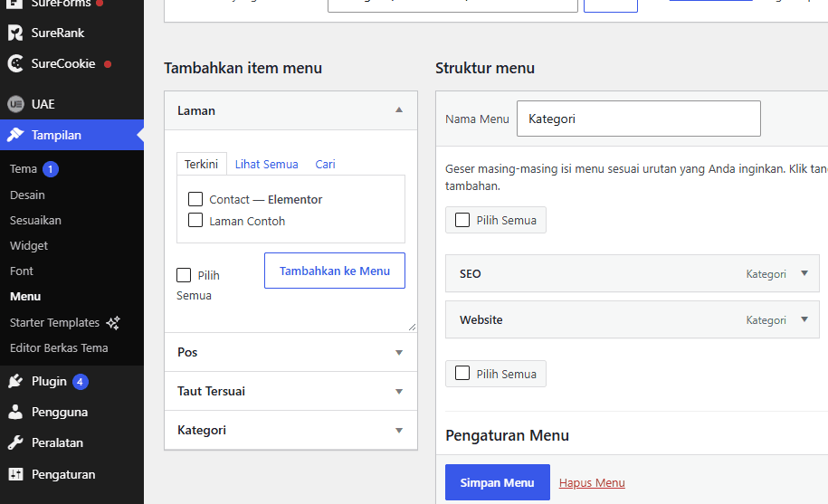The image size is (828, 504).
Task: Open the Peralatan menu label
Action: click(x=58, y=442)
